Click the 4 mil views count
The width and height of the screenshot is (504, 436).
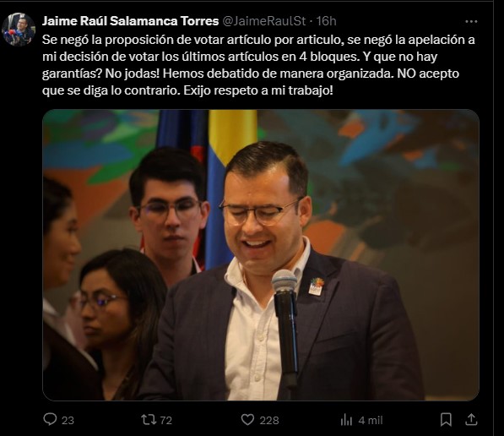click(x=371, y=420)
